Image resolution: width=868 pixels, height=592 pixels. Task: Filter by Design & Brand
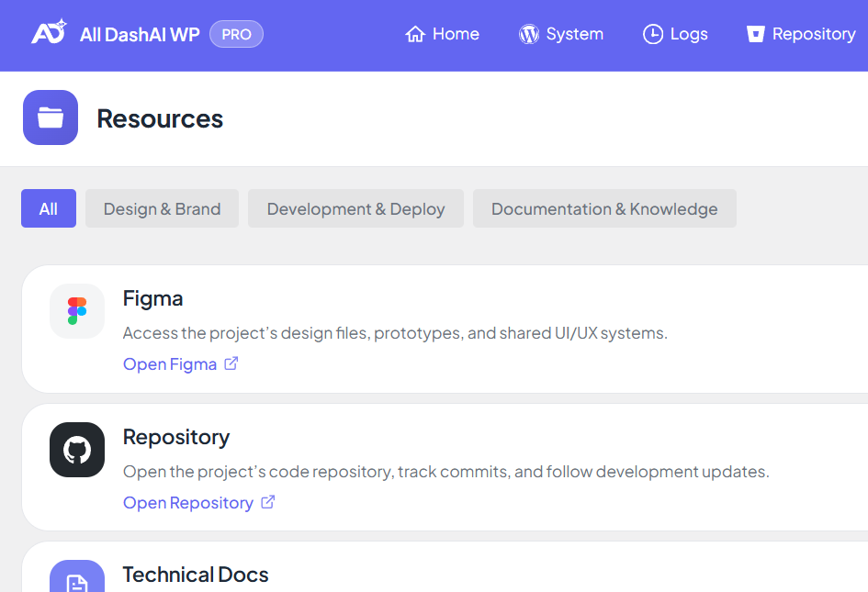tap(162, 209)
